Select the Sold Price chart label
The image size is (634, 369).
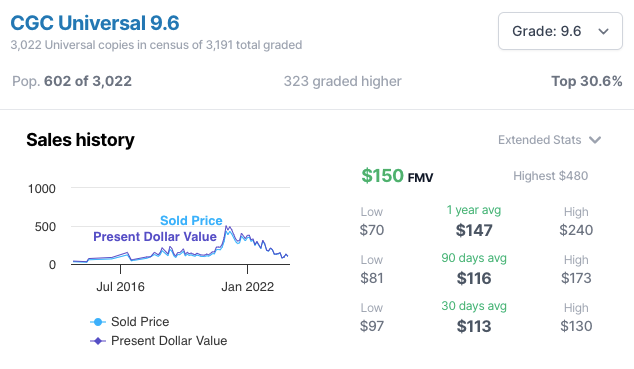point(191,220)
